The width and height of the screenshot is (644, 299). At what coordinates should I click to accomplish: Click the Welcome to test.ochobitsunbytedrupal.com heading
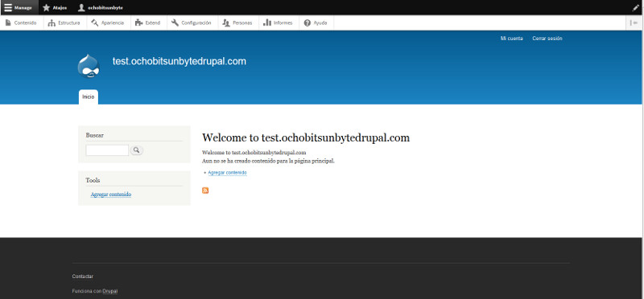tap(306, 137)
